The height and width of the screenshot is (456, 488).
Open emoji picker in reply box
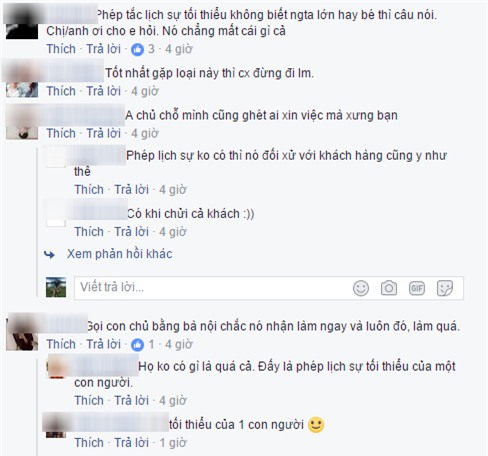point(361,288)
